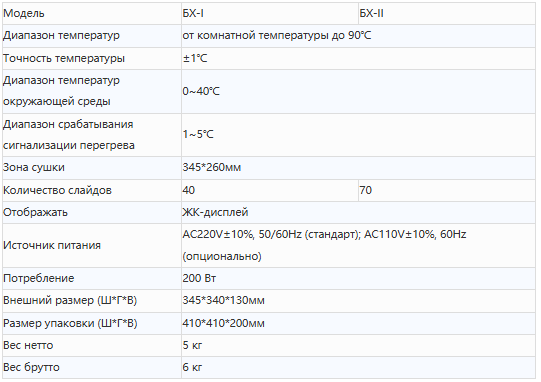Click 'Размер упаковки (Ш*Г*В)' label
The height and width of the screenshot is (382, 541).
click(x=70, y=323)
